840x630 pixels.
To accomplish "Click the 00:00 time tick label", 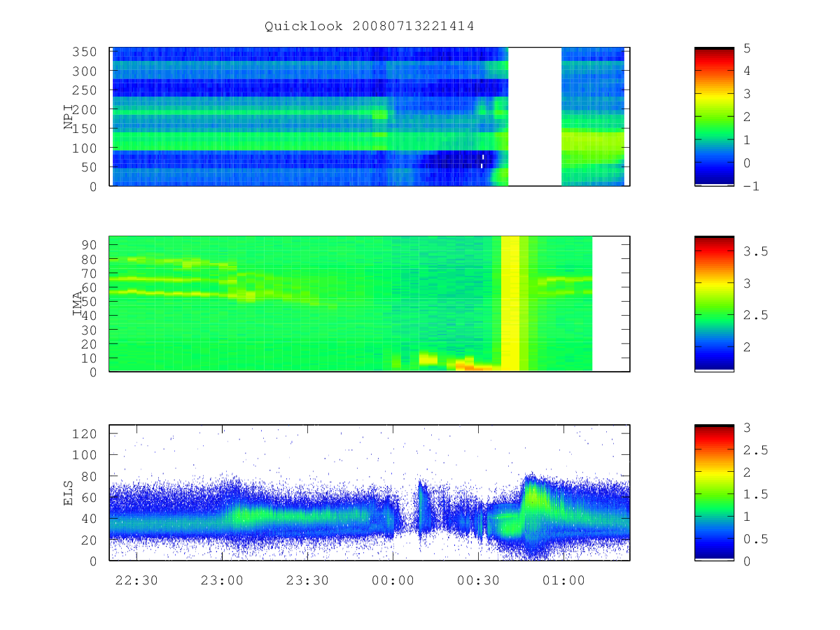I will pyautogui.click(x=393, y=580).
